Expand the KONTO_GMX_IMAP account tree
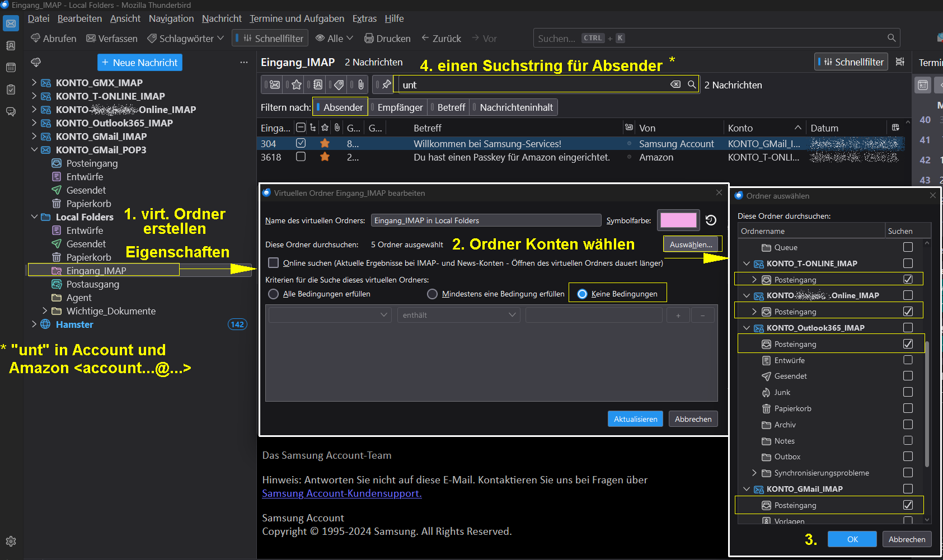Image resolution: width=943 pixels, height=560 pixels. tap(34, 83)
